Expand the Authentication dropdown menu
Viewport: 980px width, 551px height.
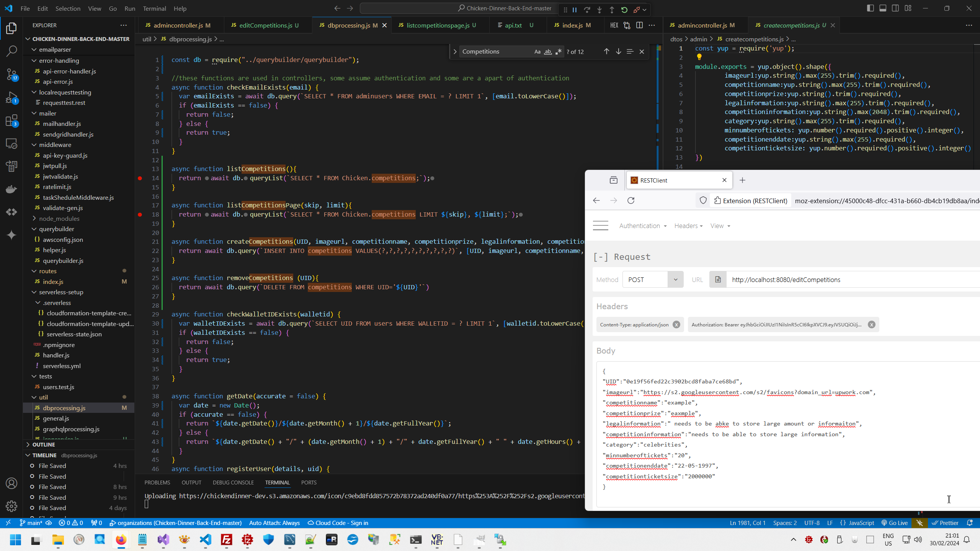pos(643,226)
